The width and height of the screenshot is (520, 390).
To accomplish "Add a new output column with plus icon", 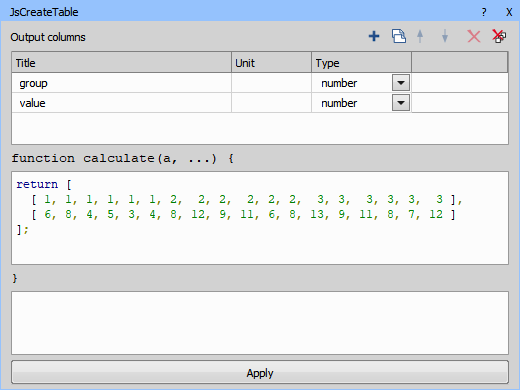I will [x=374, y=36].
